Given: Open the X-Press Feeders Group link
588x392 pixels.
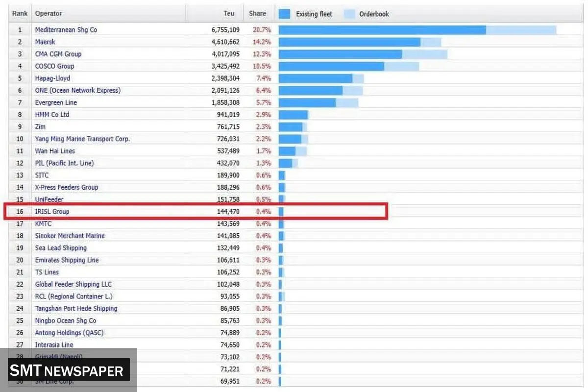Looking at the screenshot, I should [x=67, y=187].
